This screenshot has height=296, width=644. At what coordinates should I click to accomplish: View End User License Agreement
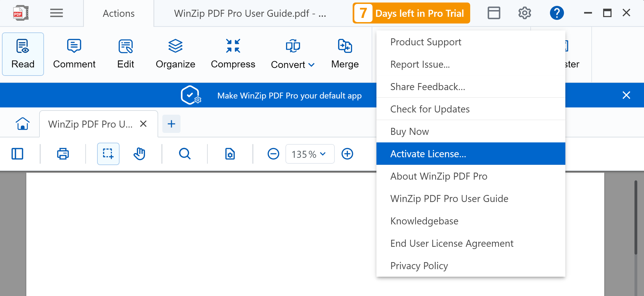click(471, 243)
